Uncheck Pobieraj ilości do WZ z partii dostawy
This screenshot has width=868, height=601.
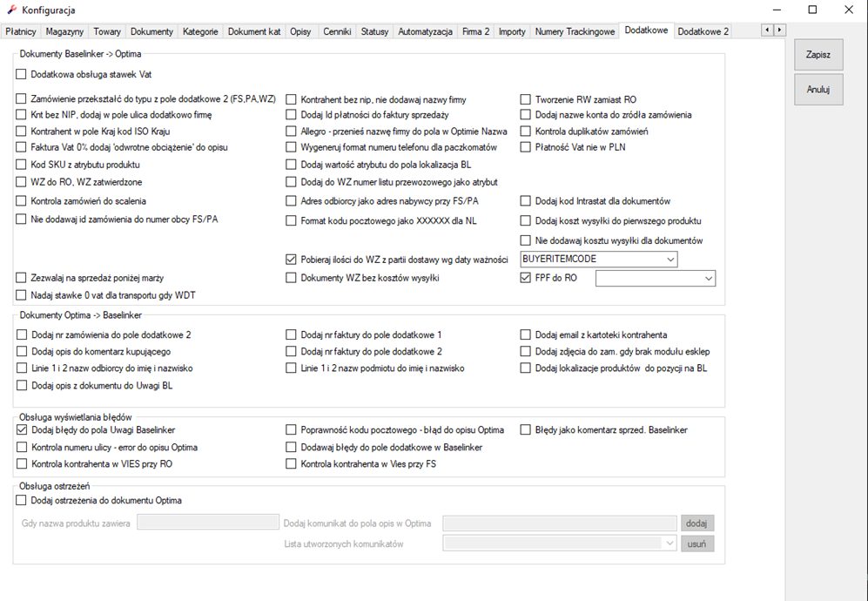pos(291,259)
